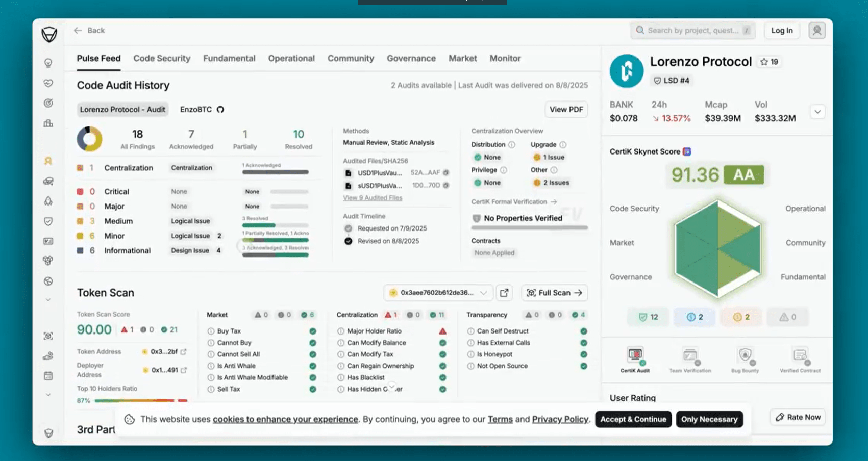The image size is (868, 461).
Task: Click the Top 10 Holders Ratio bar
Action: 141,401
